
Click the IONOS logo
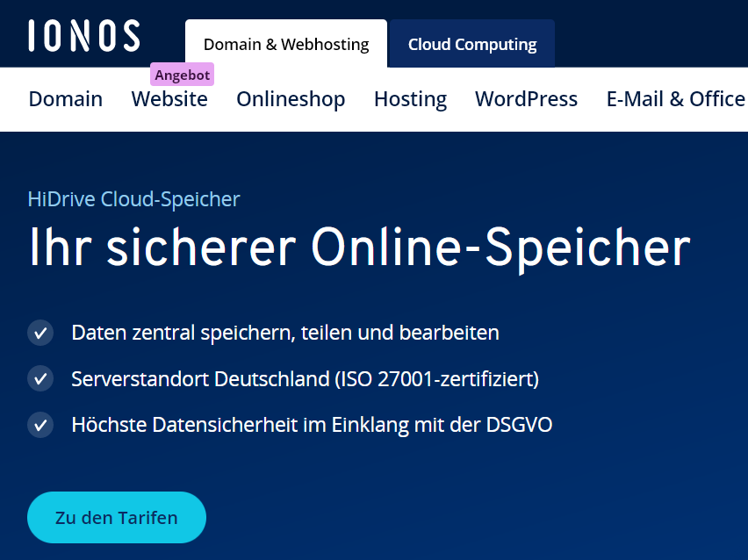click(84, 35)
